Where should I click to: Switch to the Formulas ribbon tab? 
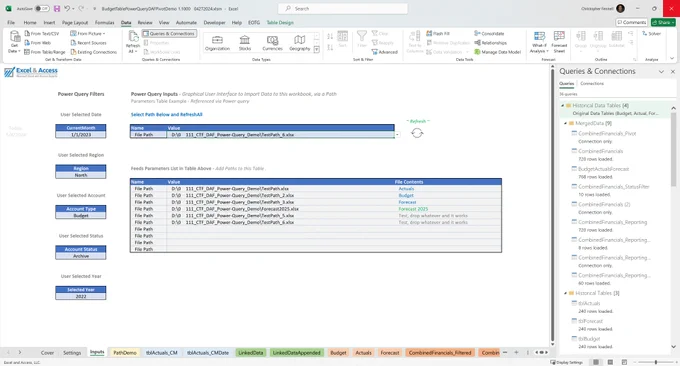click(105, 23)
